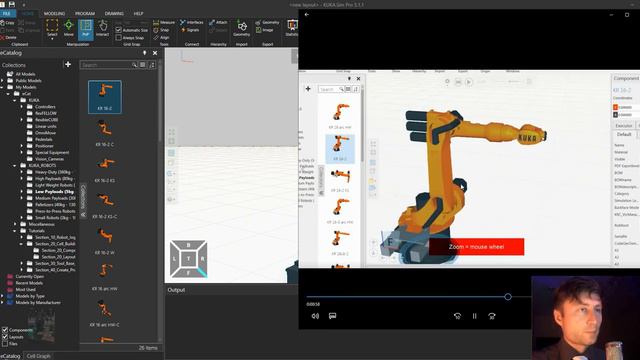
Task: Switch to the Cell Graph tab
Action: 38,356
